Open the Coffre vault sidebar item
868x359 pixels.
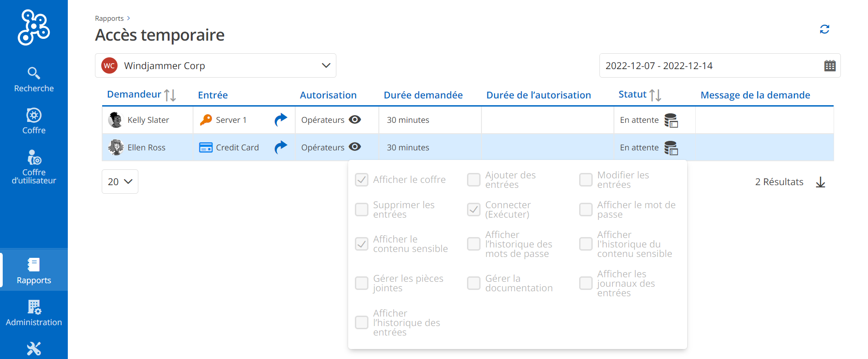click(34, 121)
